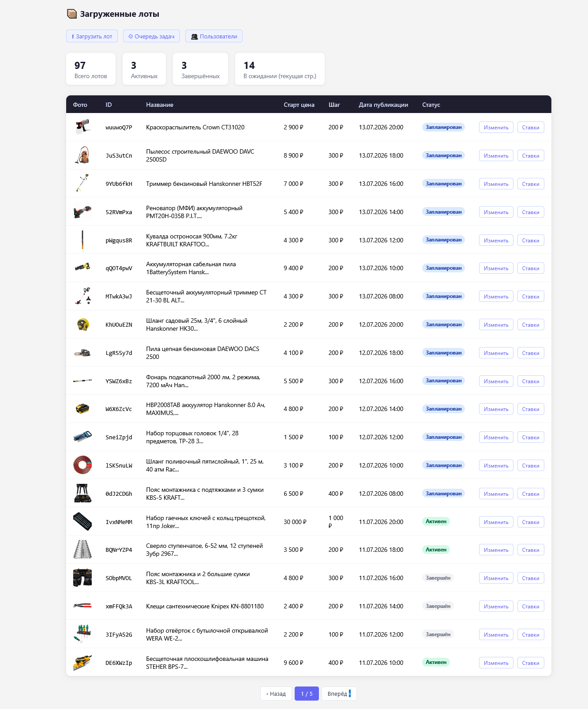Click the 14 В ожидании stat card
Viewport: 588px width, 709px height.
point(280,69)
